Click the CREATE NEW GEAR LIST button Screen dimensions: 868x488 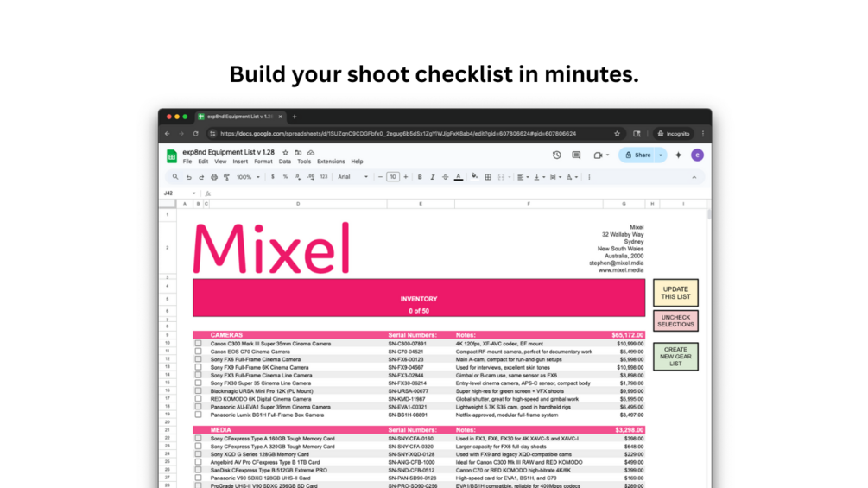point(675,357)
